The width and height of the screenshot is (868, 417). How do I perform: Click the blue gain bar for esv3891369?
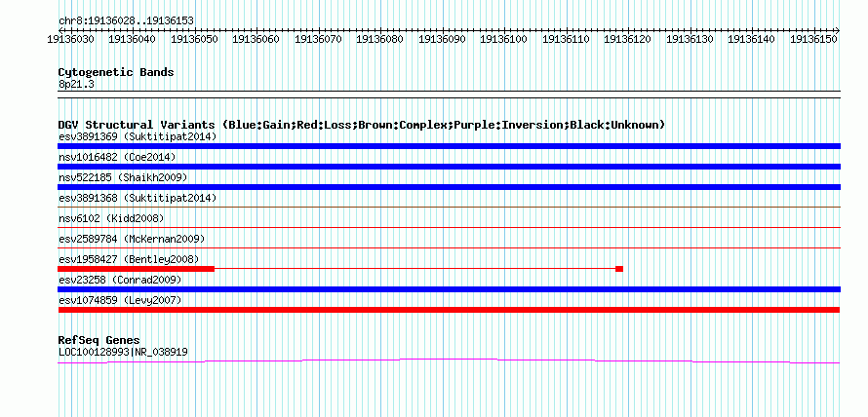coord(449,146)
